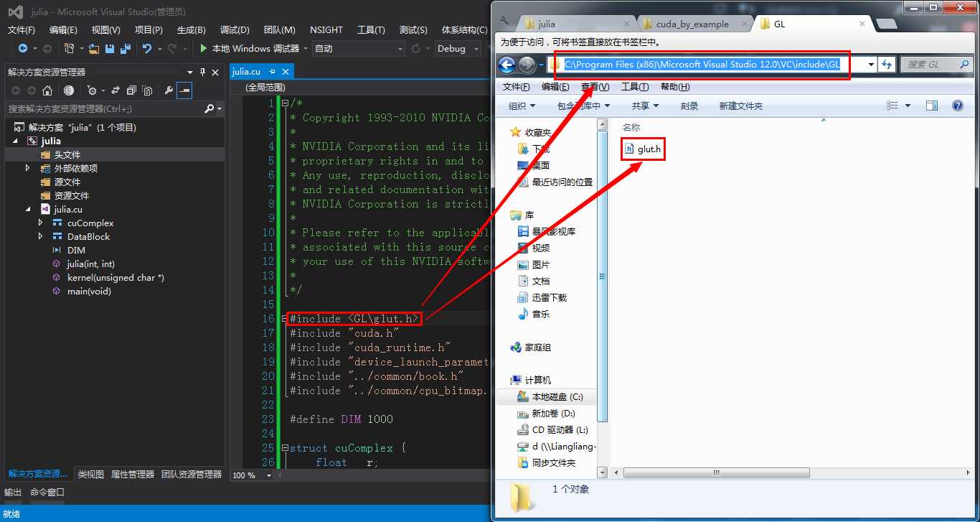
Task: Toggle Show All Files in Solution Explorer
Action: 147,90
